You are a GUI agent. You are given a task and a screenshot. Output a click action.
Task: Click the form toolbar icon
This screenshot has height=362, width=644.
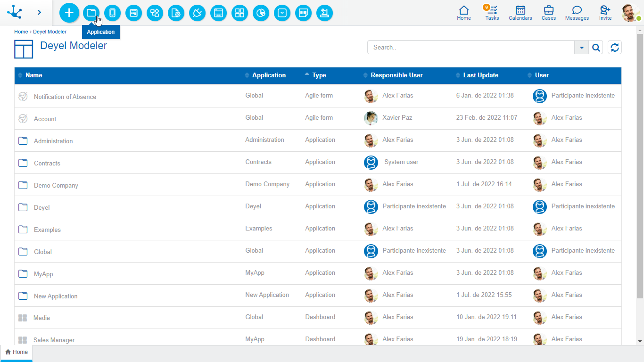[133, 13]
